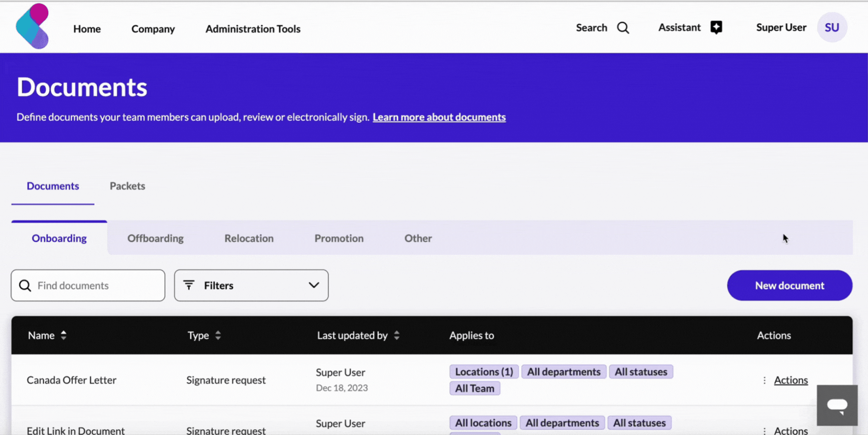868x435 pixels.
Task: Click kebab icon for Canada Offer Letter
Action: (764, 380)
